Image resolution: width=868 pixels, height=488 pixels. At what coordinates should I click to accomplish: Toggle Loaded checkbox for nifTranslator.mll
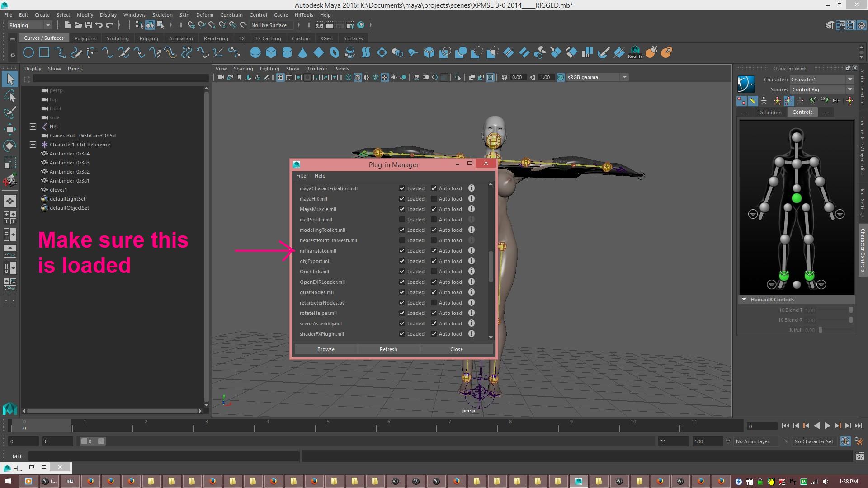[x=402, y=251]
